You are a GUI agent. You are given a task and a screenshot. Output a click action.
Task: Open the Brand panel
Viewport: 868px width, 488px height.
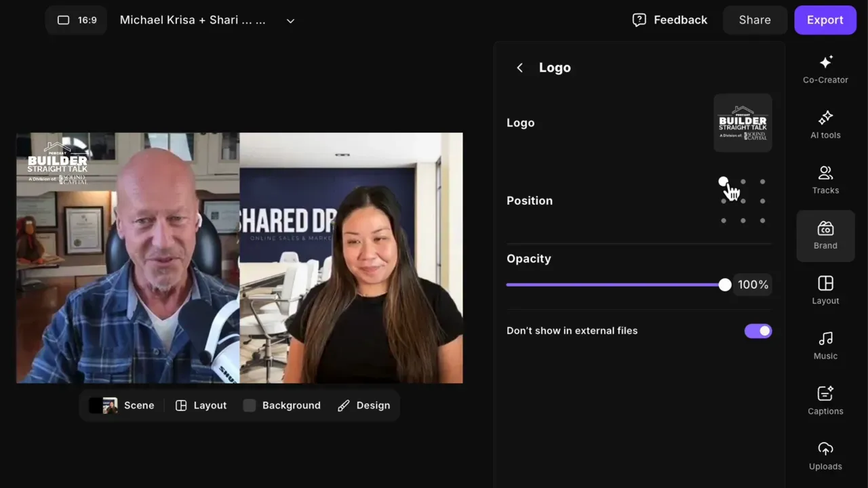point(825,235)
